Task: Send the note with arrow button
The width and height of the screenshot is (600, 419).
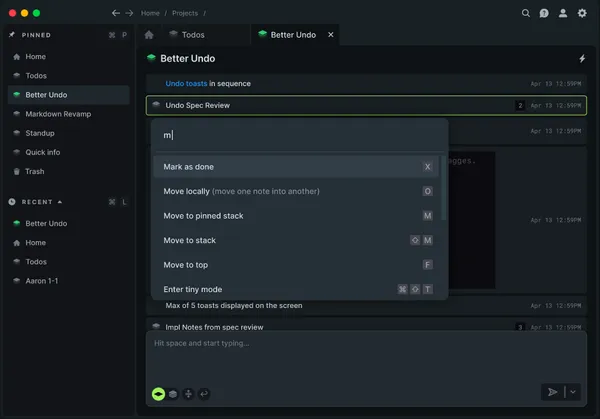Action: tap(552, 392)
